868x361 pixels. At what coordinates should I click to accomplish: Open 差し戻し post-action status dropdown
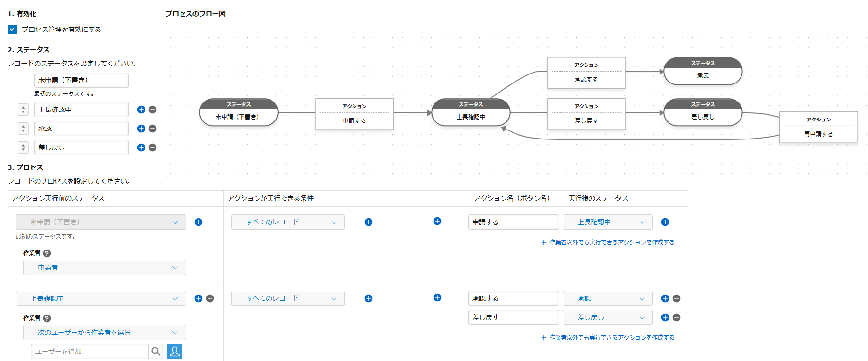[x=608, y=317]
